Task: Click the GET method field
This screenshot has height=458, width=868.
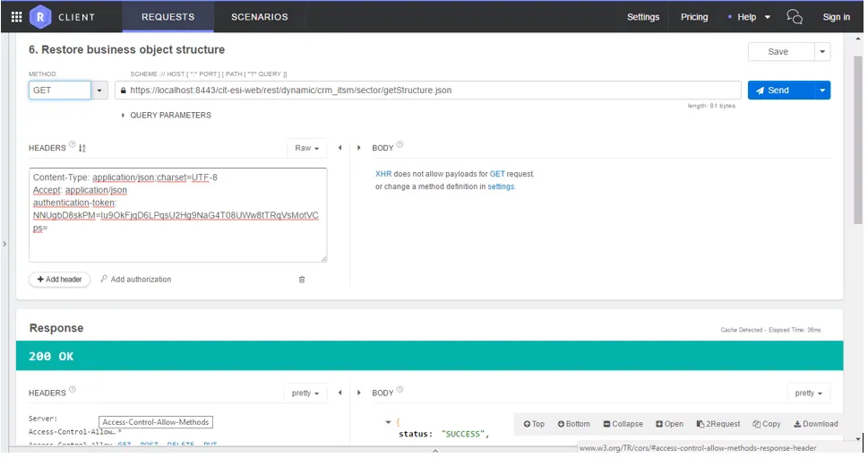Action: [60, 91]
